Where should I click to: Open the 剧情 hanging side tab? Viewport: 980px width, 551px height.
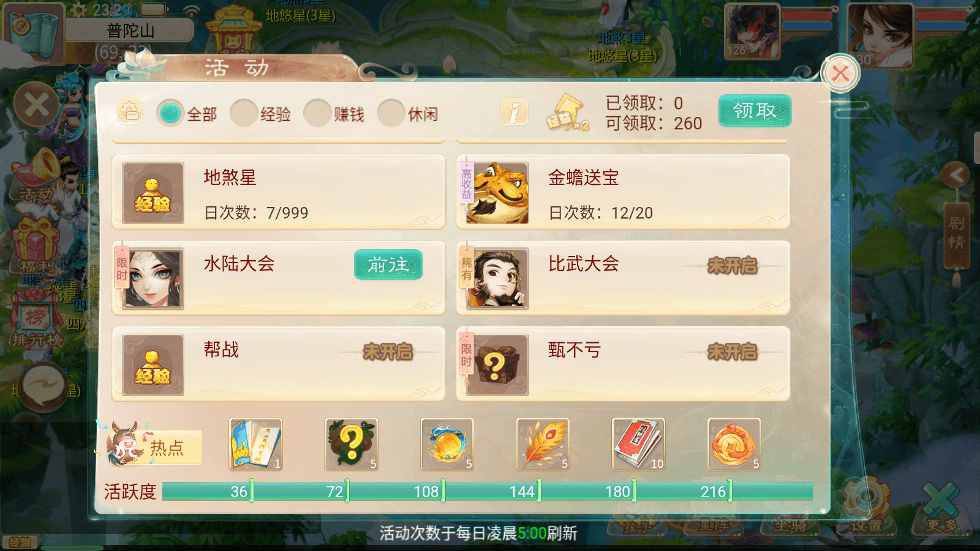pos(956,234)
